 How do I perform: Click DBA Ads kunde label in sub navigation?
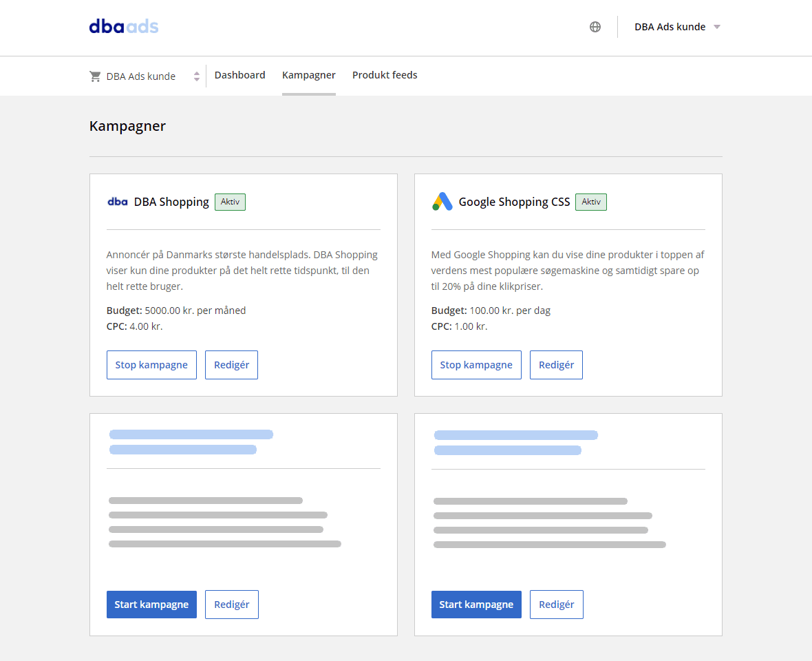point(141,76)
